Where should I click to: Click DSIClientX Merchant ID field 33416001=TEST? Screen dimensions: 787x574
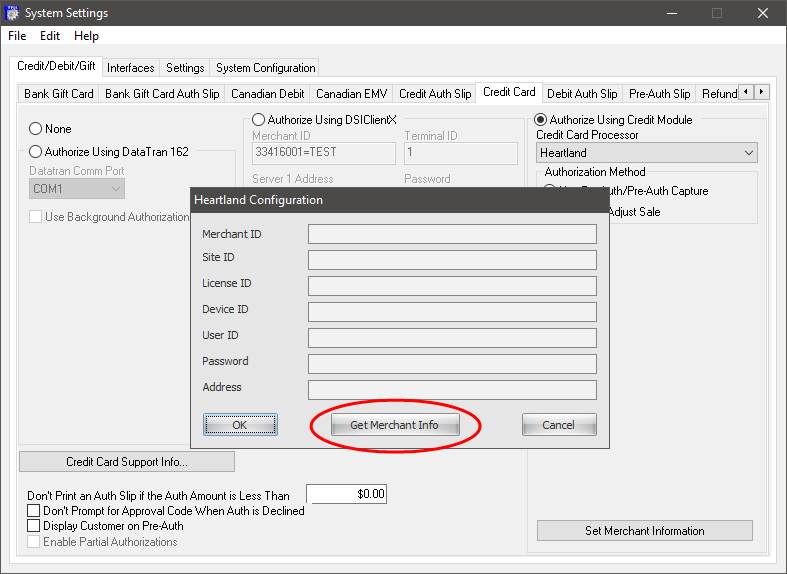click(x=324, y=153)
